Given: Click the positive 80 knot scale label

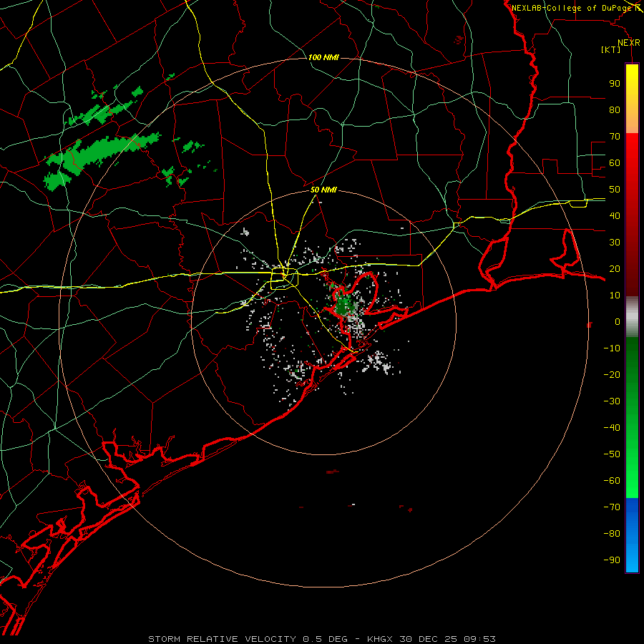Looking at the screenshot, I should click(x=615, y=110).
